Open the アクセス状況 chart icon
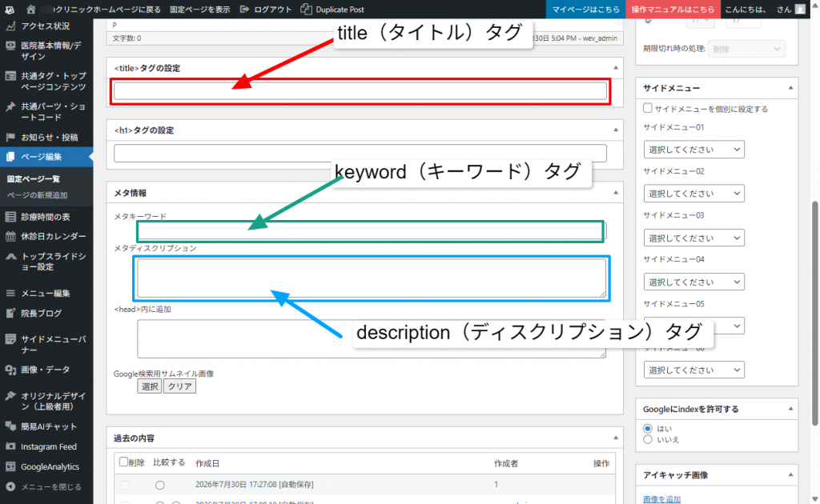Image resolution: width=820 pixels, height=504 pixels. point(10,26)
